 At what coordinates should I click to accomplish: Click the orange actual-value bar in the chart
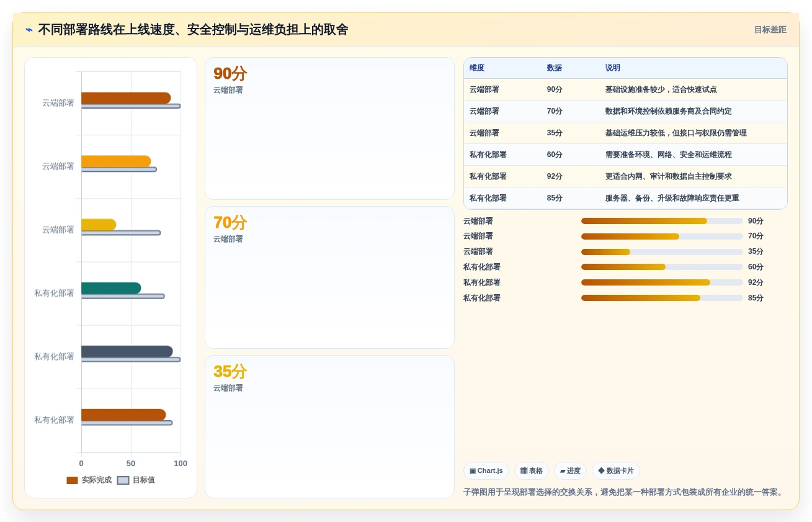point(116,161)
